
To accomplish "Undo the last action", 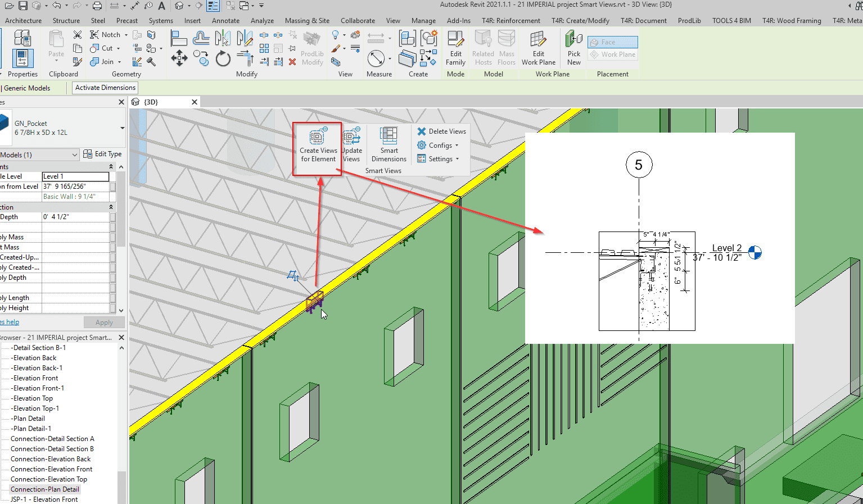I will pyautogui.click(x=57, y=6).
